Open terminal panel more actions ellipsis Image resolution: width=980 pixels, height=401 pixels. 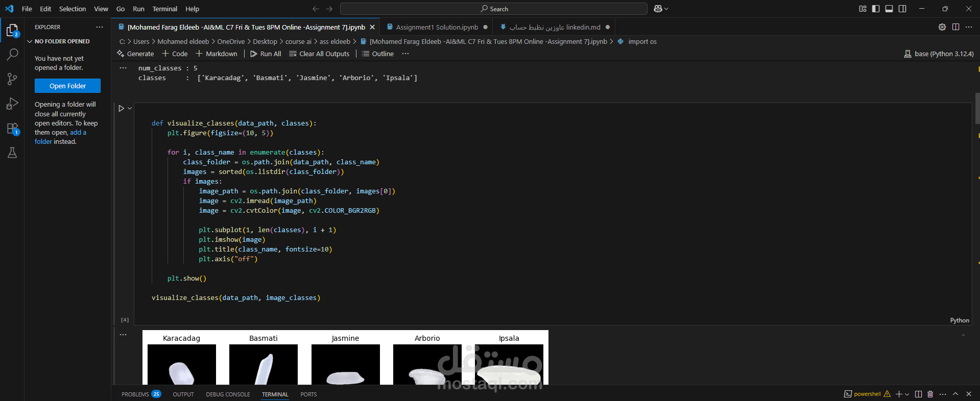click(x=943, y=394)
